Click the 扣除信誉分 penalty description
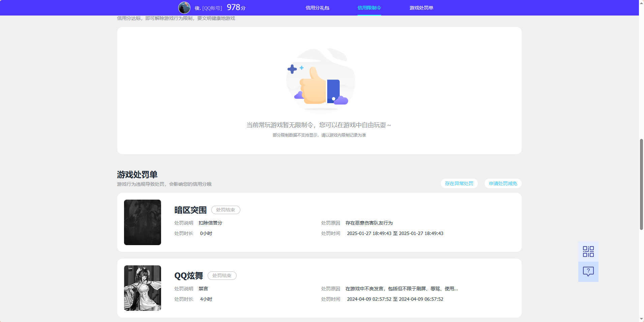Viewport: 644px width, 322px height. click(210, 223)
